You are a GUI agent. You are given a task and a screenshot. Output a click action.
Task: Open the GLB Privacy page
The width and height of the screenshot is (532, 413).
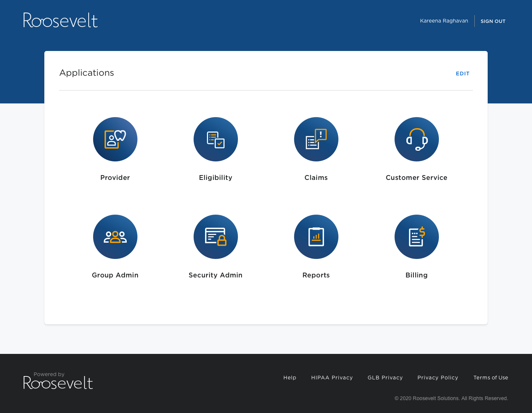tap(385, 378)
